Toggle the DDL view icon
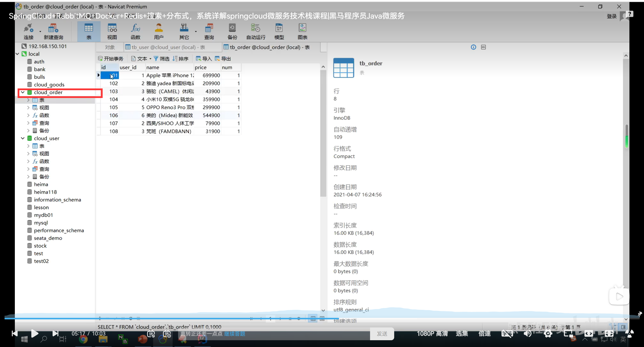644x347 pixels. (484, 47)
